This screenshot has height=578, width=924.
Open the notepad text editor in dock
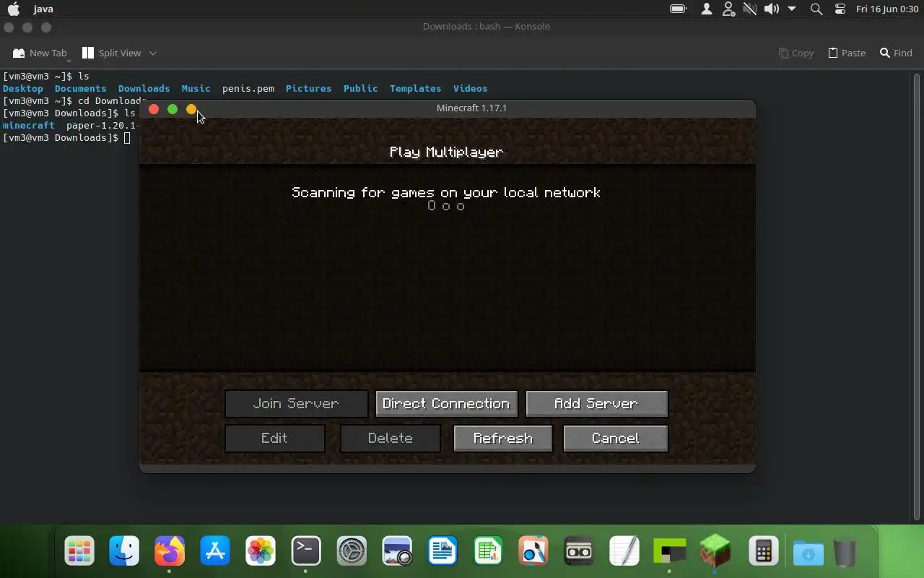tap(624, 551)
